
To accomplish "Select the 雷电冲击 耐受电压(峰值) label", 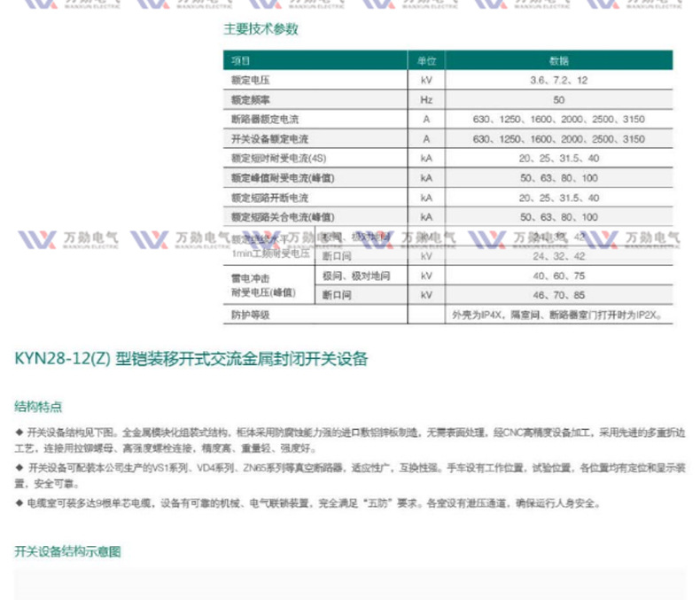I will (x=263, y=285).
